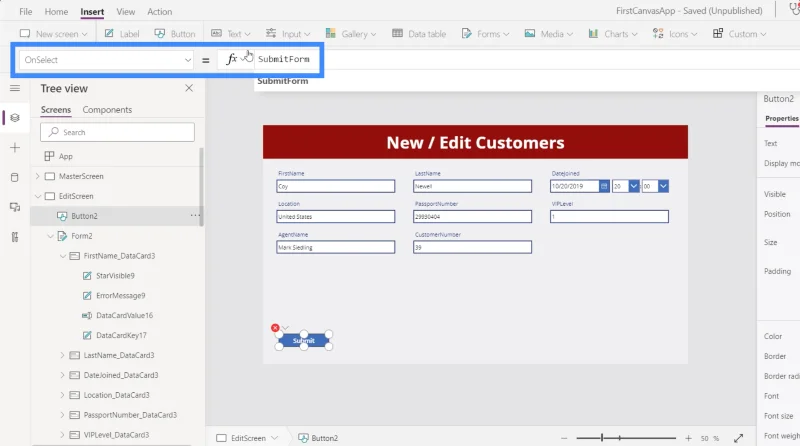Screen dimensions: 800x446
Task: Expand LastName_DataCard3 node
Action: (x=62, y=355)
